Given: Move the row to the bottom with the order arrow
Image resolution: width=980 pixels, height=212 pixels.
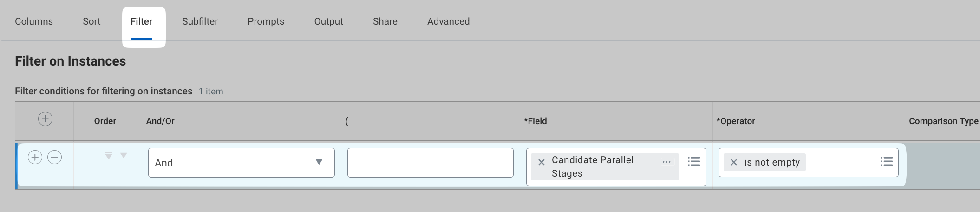Looking at the screenshot, I should (108, 156).
